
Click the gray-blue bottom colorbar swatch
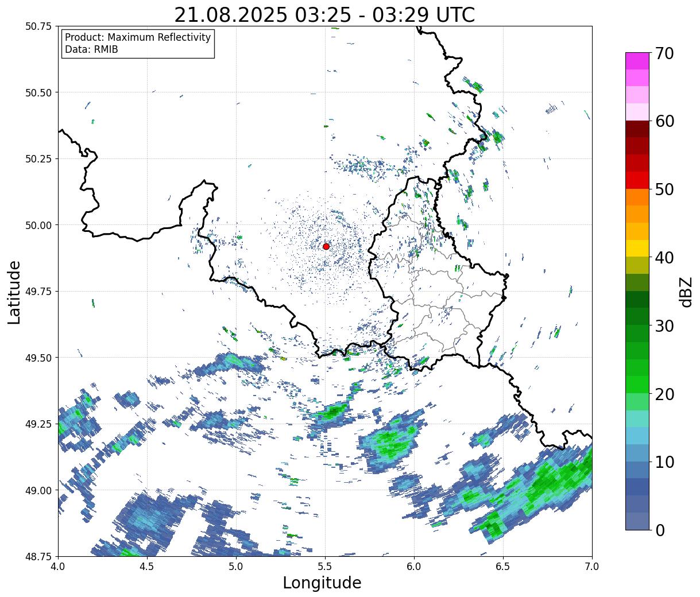(x=637, y=521)
